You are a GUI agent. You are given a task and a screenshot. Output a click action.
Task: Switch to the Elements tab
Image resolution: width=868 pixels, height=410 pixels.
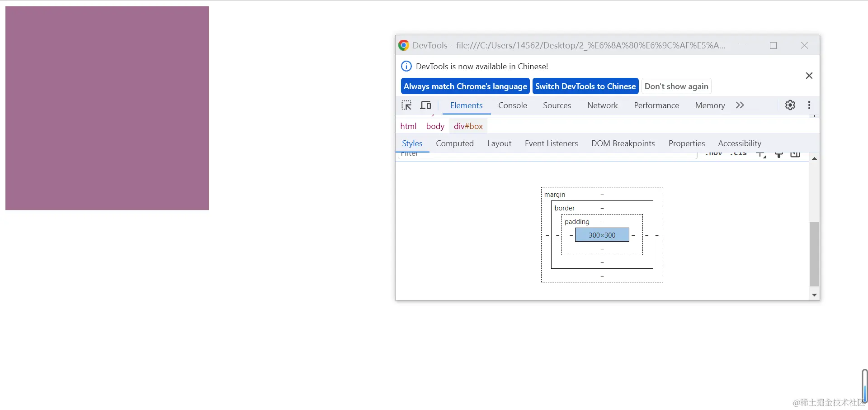466,105
